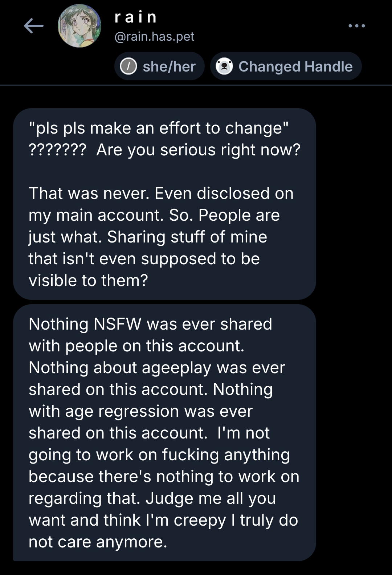Click the she/her pronoun label
392x575 pixels.
(x=169, y=66)
